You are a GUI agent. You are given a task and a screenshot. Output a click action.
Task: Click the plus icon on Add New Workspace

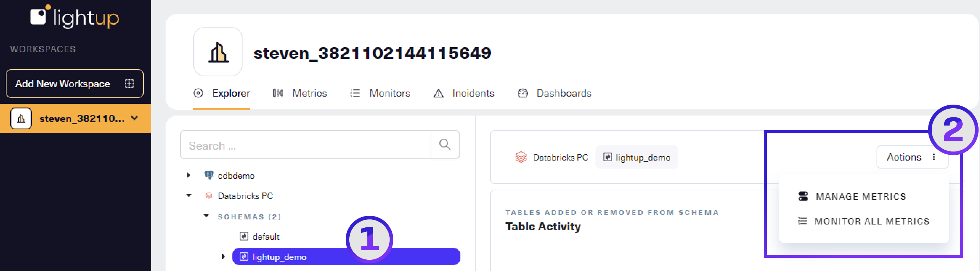pyautogui.click(x=129, y=84)
